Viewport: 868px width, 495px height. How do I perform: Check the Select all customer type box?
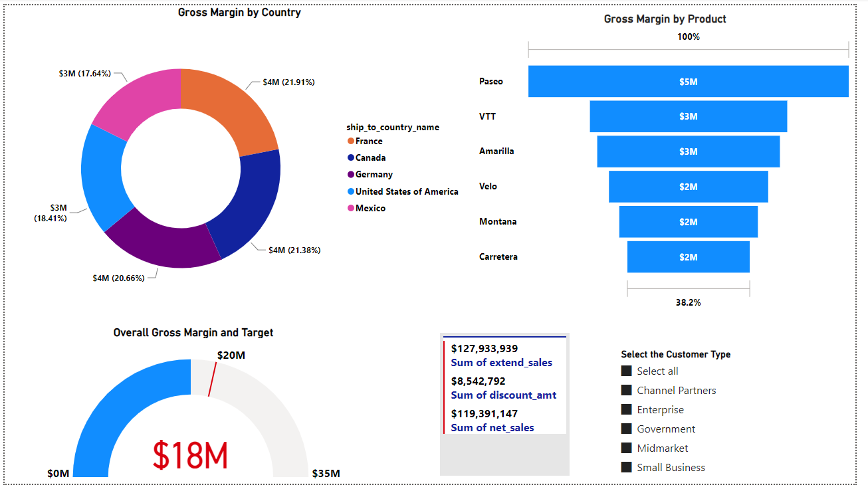[x=625, y=371]
